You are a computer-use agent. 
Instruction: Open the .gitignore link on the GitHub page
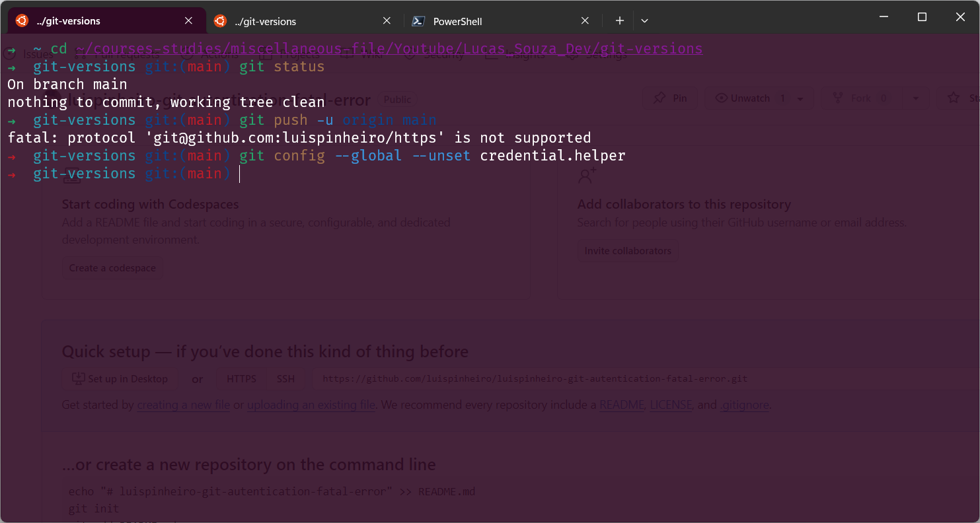745,405
